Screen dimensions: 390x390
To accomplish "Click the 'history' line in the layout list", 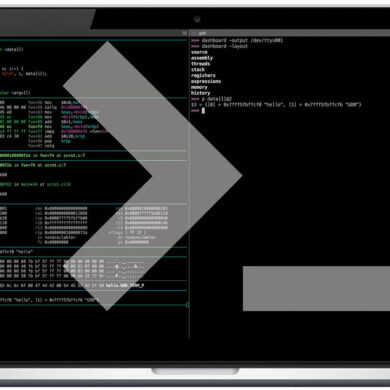I will pos(200,93).
